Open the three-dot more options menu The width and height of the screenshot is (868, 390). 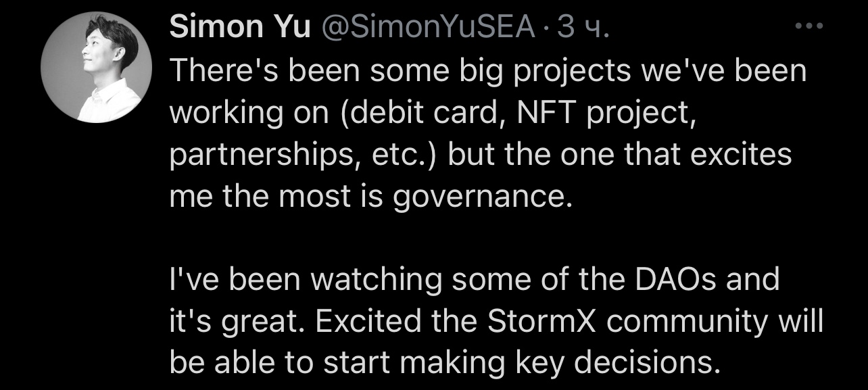click(808, 28)
